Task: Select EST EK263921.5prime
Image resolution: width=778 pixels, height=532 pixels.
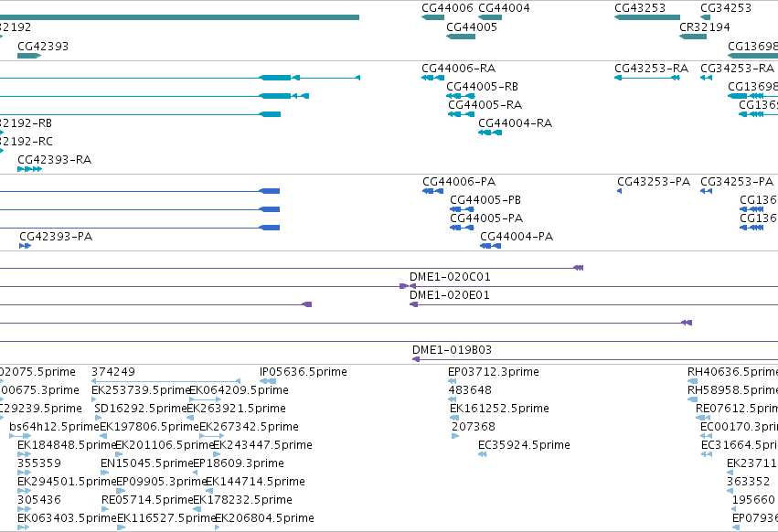Action: click(236, 409)
